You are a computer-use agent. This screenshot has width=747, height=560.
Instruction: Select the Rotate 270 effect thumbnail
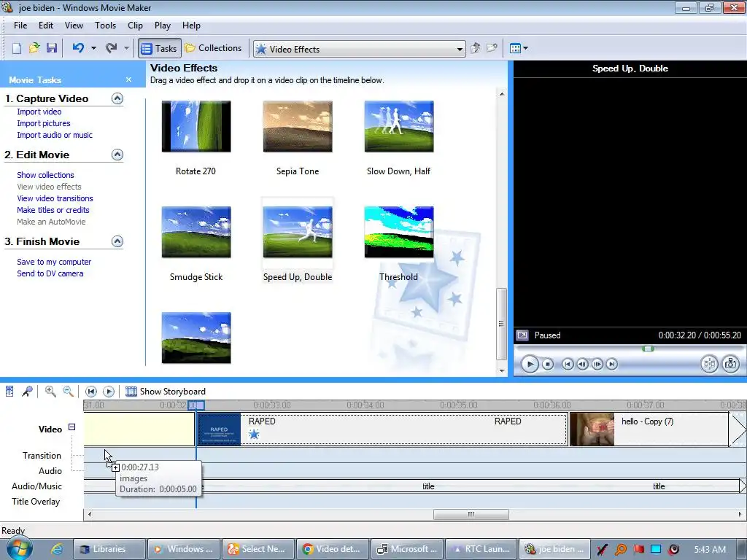click(196, 127)
